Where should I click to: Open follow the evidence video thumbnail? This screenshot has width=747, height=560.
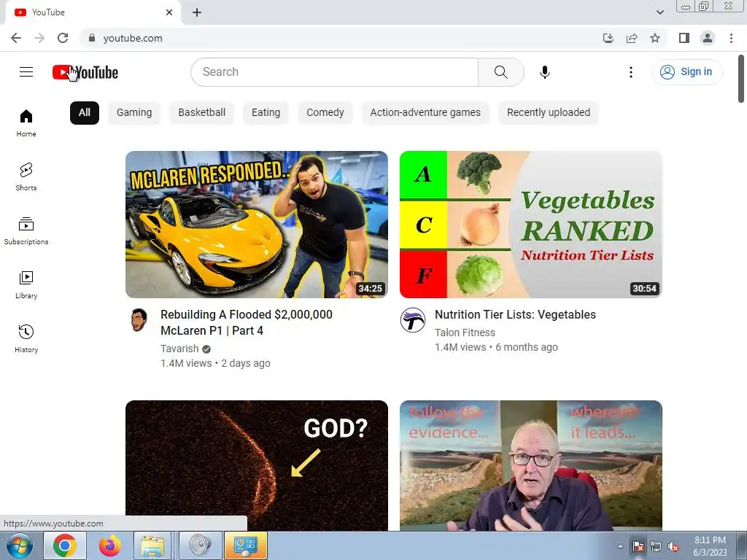531,466
